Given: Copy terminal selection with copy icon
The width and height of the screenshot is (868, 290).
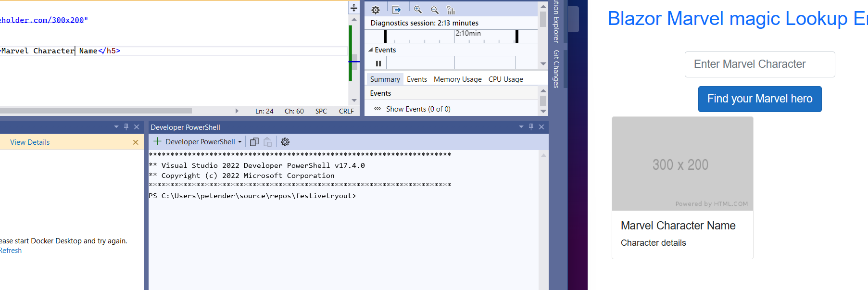Looking at the screenshot, I should 254,142.
